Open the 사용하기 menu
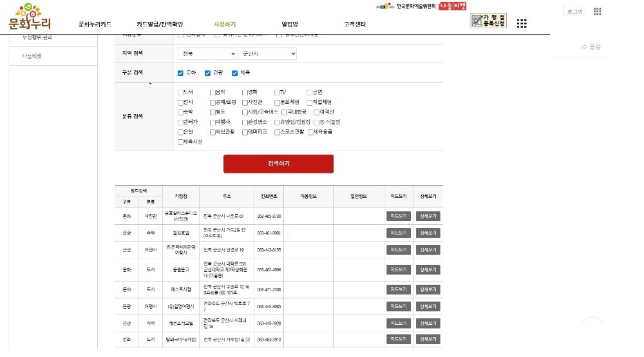The height and width of the screenshot is (357, 644). click(x=225, y=24)
